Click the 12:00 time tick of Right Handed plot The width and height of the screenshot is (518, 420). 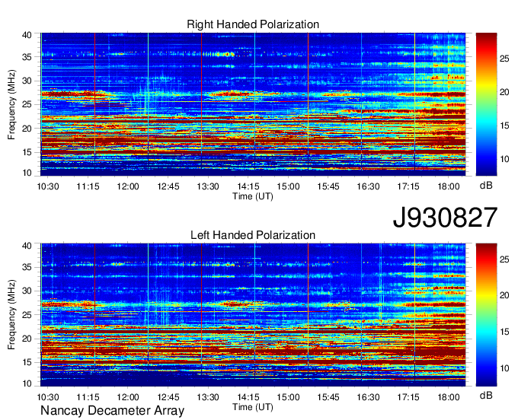click(128, 186)
